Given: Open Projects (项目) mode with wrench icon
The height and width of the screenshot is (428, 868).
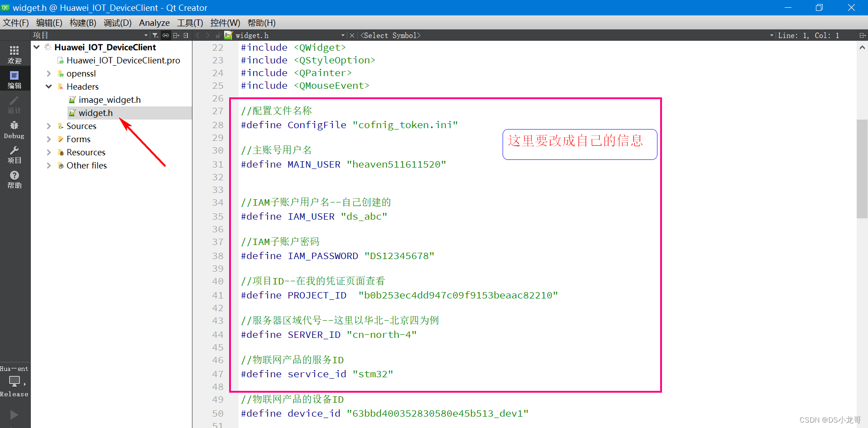Looking at the screenshot, I should (14, 154).
